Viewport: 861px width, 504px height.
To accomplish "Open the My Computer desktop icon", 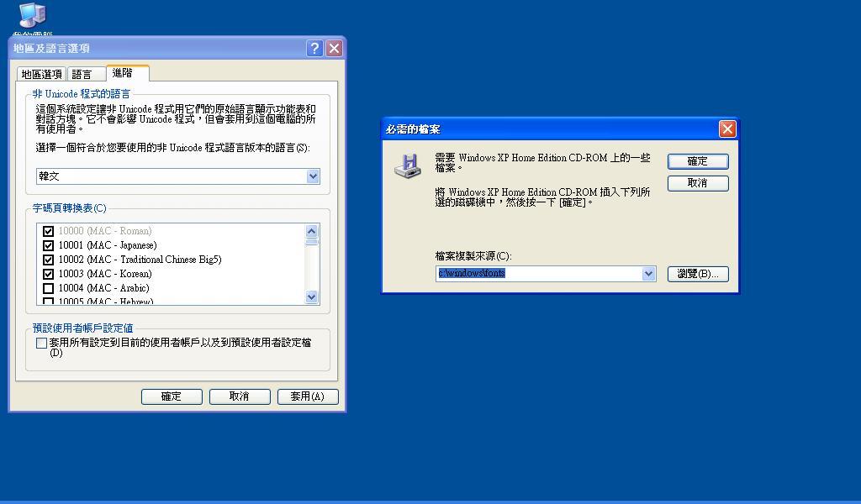I will 33,15.
